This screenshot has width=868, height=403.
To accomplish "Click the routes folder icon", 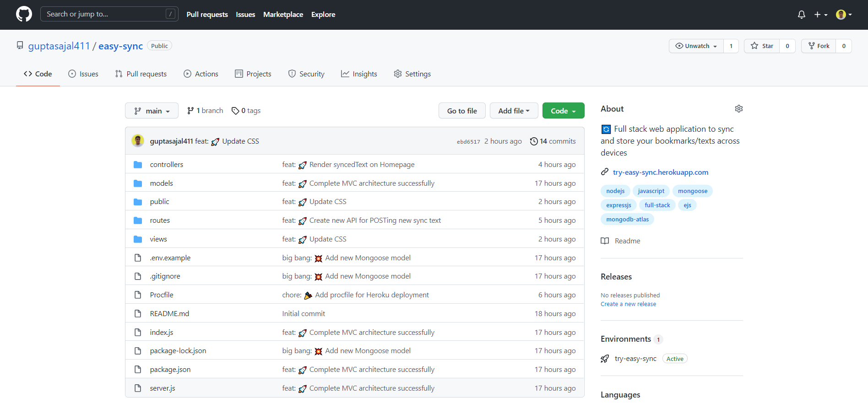I will 138,220.
